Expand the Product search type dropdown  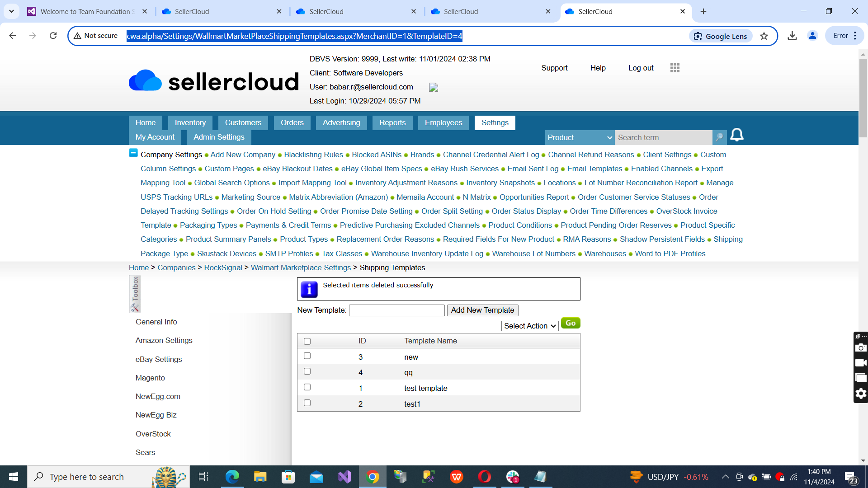point(580,137)
